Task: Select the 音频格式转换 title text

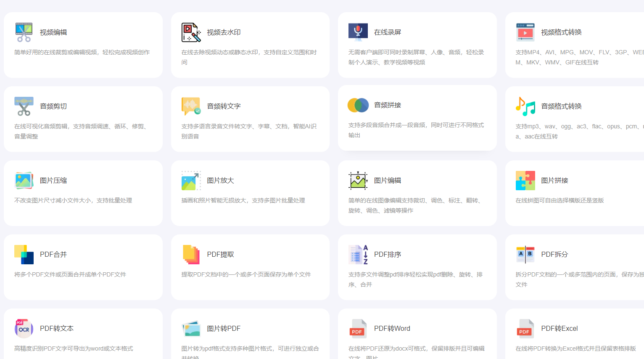Action: click(x=562, y=106)
